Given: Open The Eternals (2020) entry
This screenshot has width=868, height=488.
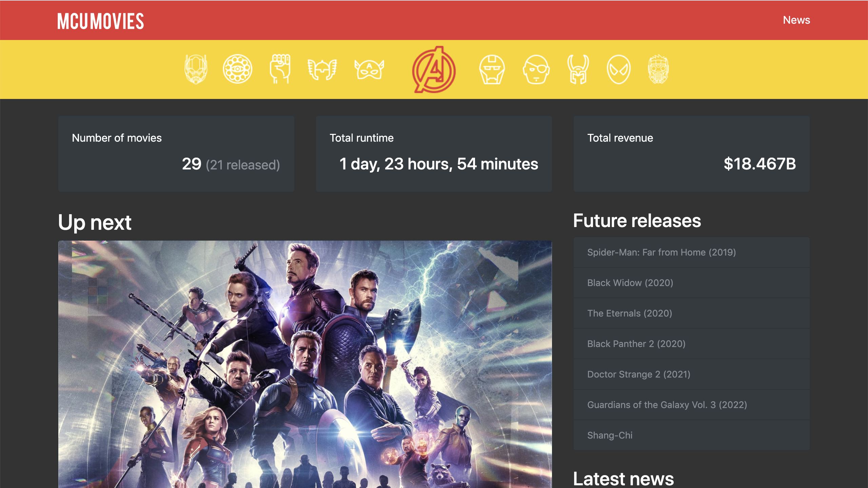Looking at the screenshot, I should coord(629,313).
